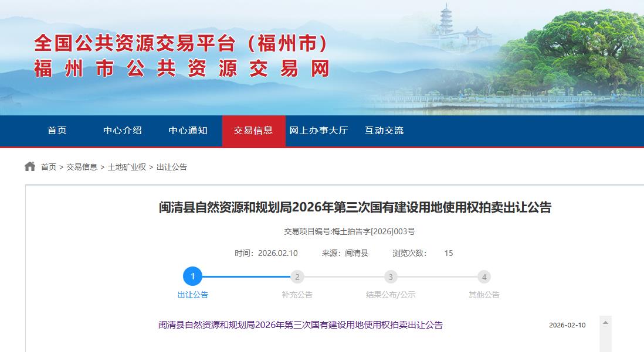This screenshot has height=352, width=644.
Task: Open the 中心介绍 menu item
Action: pos(123,131)
